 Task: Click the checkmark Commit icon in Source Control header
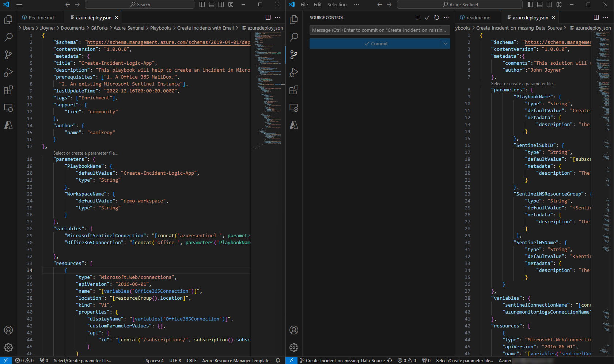(427, 18)
